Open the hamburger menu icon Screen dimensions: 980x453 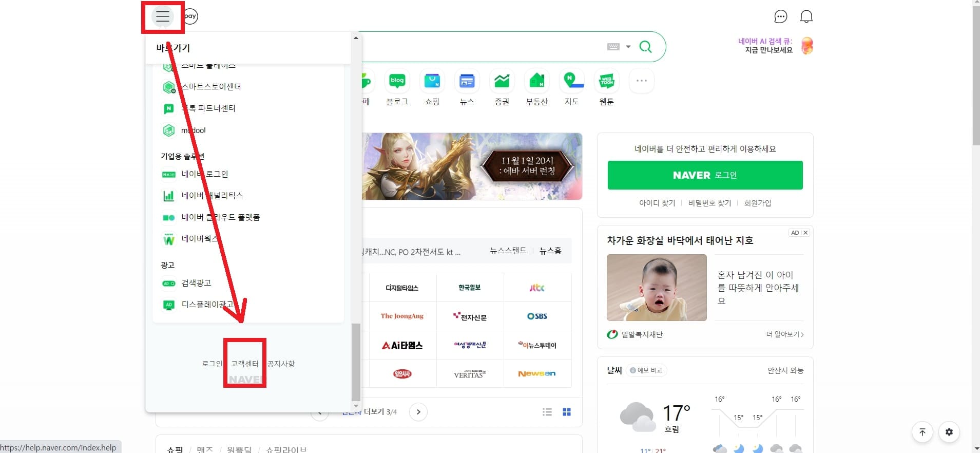coord(163,16)
